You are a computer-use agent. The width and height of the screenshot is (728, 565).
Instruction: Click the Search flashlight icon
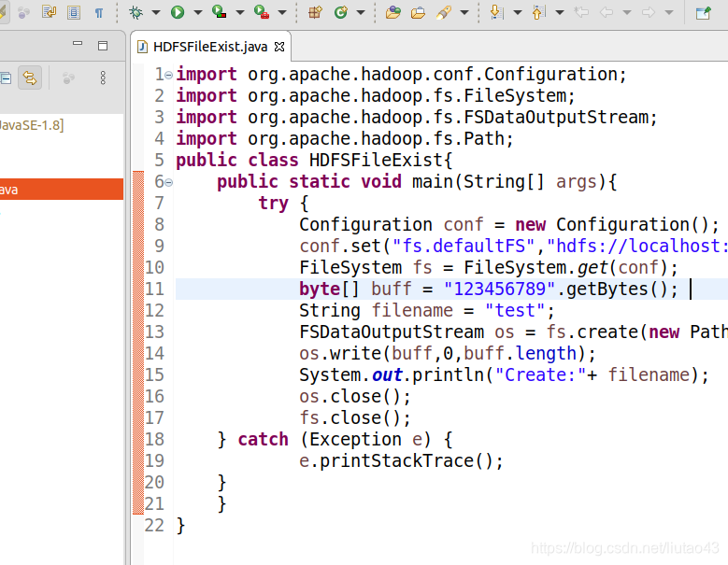pos(444,12)
